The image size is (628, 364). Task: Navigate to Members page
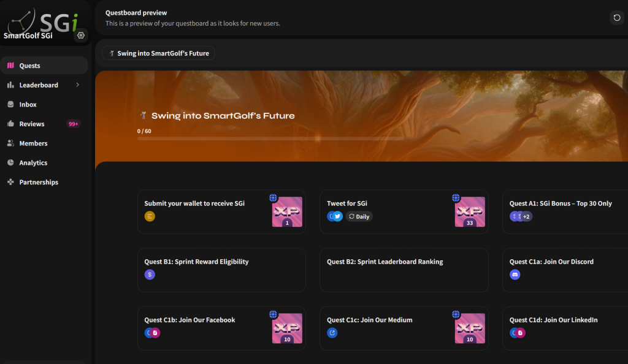click(33, 143)
